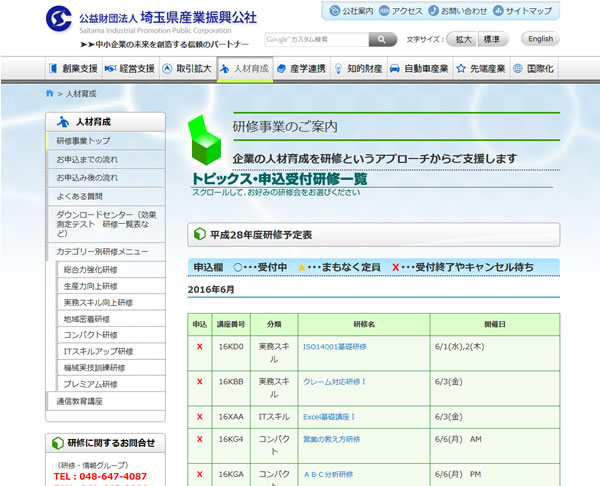Screen dimensions: 600x486
Task: Click the 知的財産 lightbulb icon
Action: 338,69
